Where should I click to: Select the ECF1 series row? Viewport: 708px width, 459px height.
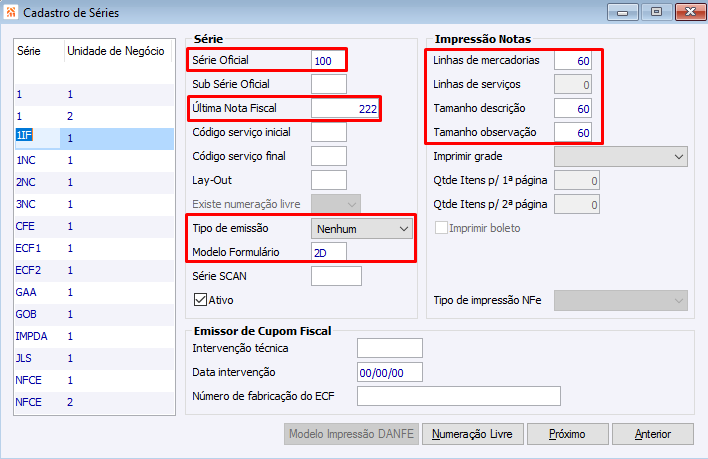(29, 248)
